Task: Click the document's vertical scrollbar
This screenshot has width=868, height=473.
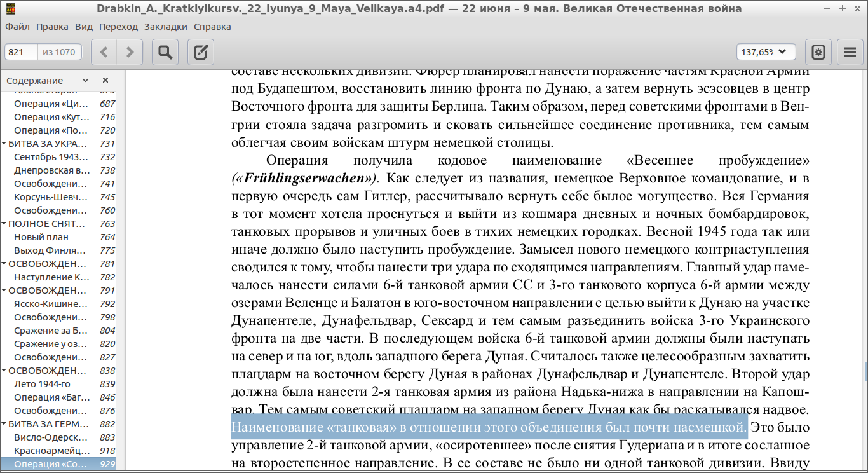Action: [865, 369]
